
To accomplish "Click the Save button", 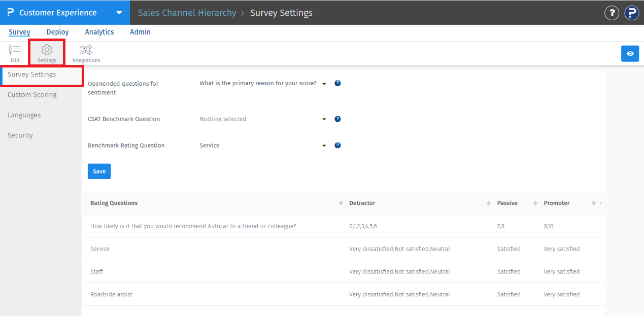I will click(x=99, y=171).
